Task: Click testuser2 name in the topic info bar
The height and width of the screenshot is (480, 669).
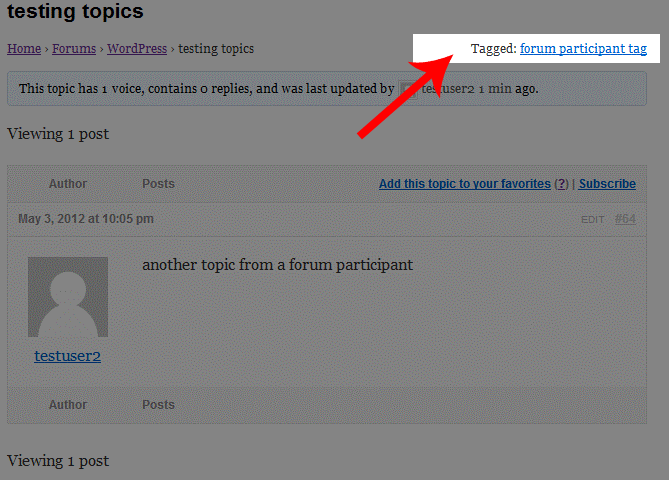Action: (447, 89)
